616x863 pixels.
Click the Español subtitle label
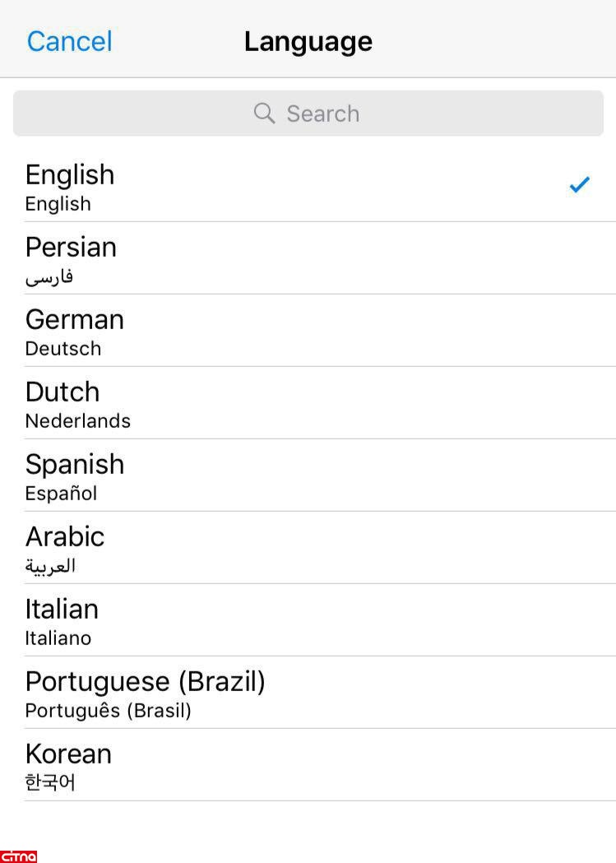tap(61, 494)
